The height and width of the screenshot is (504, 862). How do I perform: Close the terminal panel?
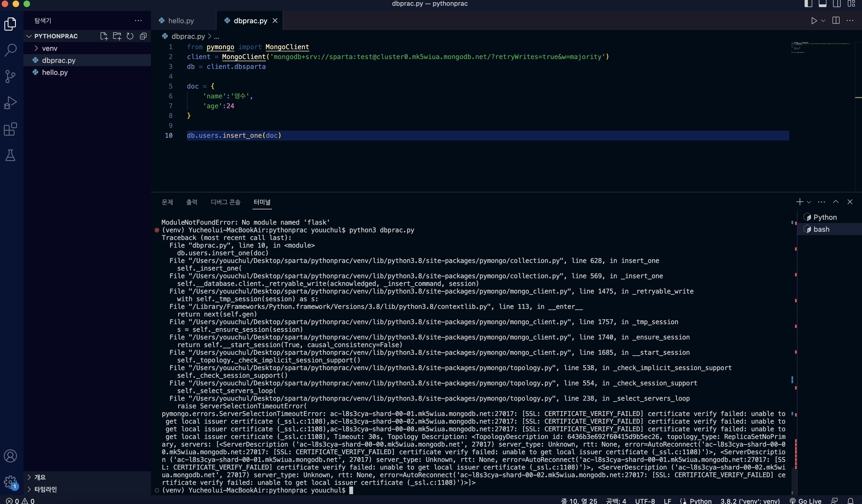coord(850,202)
